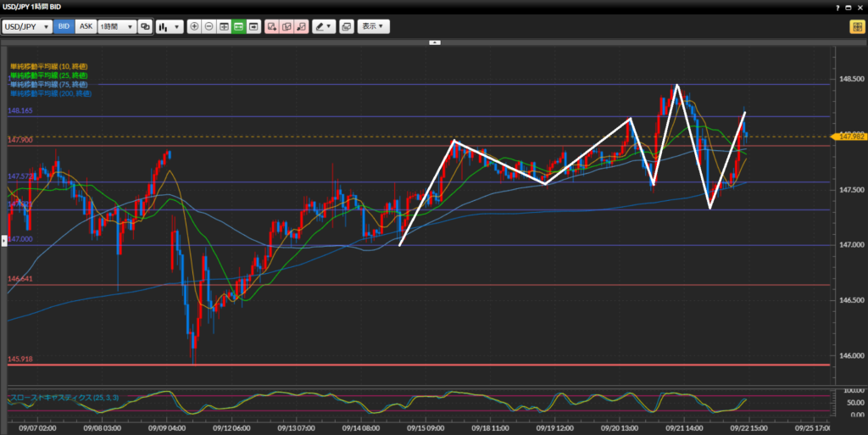
Task: Open the 1時間 timeframe dropdown
Action: [x=116, y=26]
